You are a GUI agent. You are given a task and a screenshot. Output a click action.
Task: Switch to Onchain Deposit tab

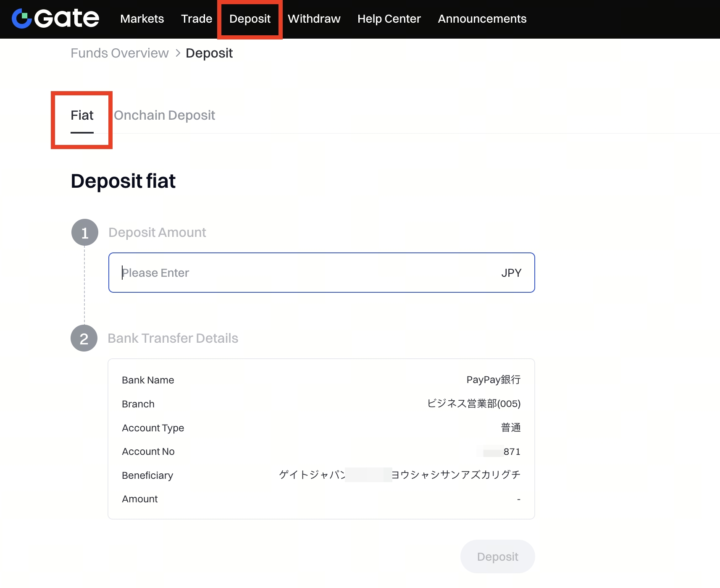[164, 115]
